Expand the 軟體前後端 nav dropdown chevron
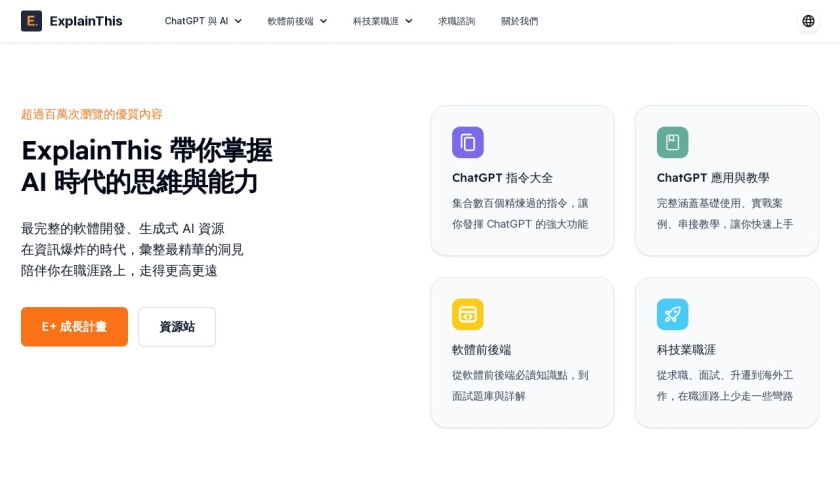The width and height of the screenshot is (840, 480). click(x=324, y=21)
